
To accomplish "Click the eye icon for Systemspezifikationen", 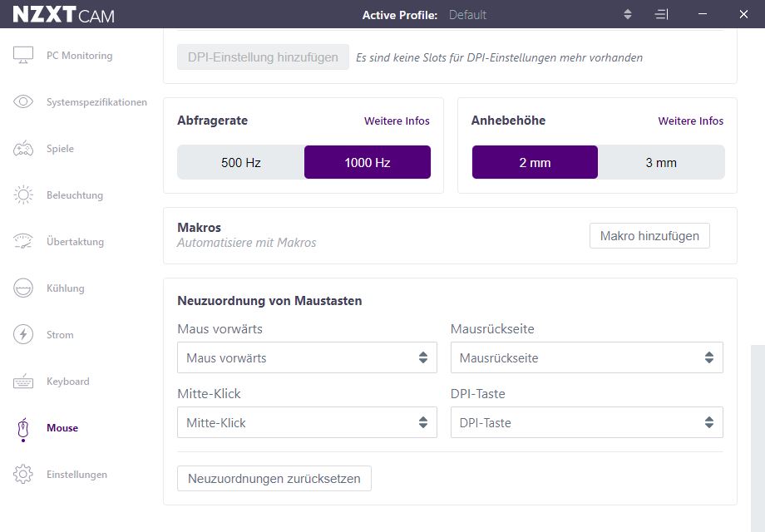I will click(x=23, y=102).
